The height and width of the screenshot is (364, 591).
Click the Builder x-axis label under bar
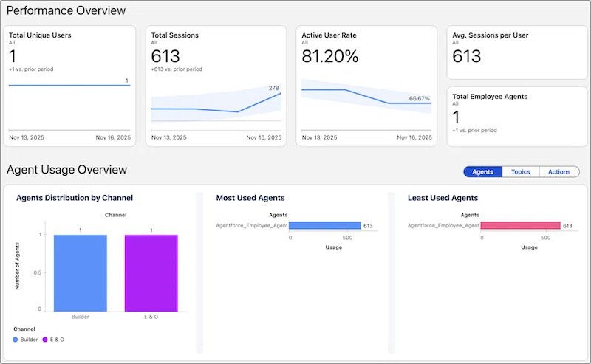click(x=81, y=317)
